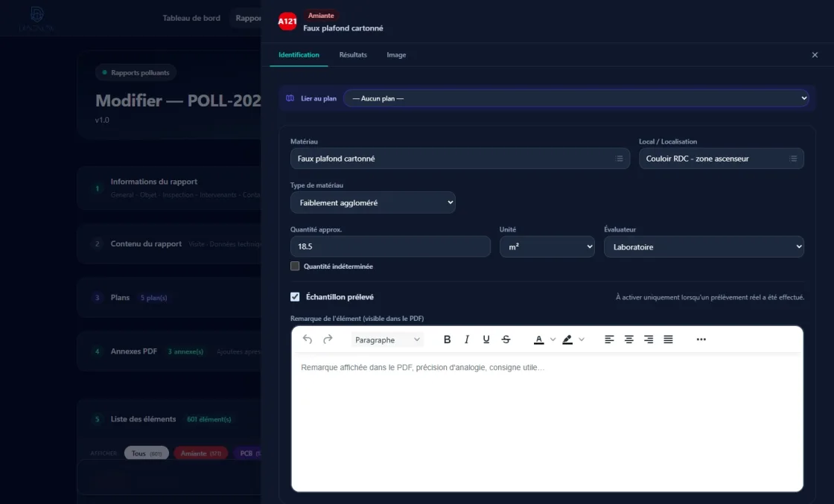Screen dimensions: 834x504
Task: Align text left
Action: pos(609,339)
